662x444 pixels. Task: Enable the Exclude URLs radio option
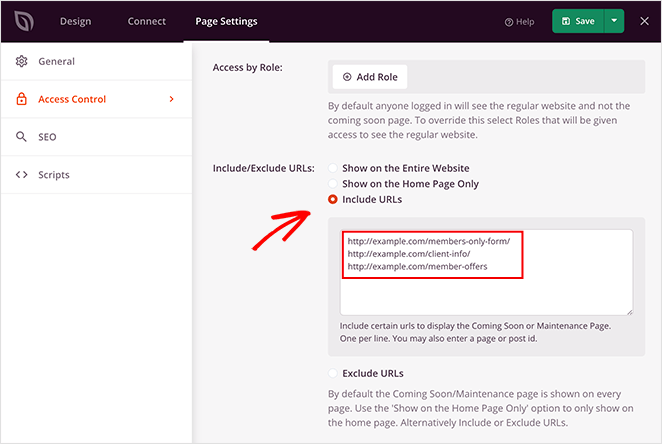(333, 374)
